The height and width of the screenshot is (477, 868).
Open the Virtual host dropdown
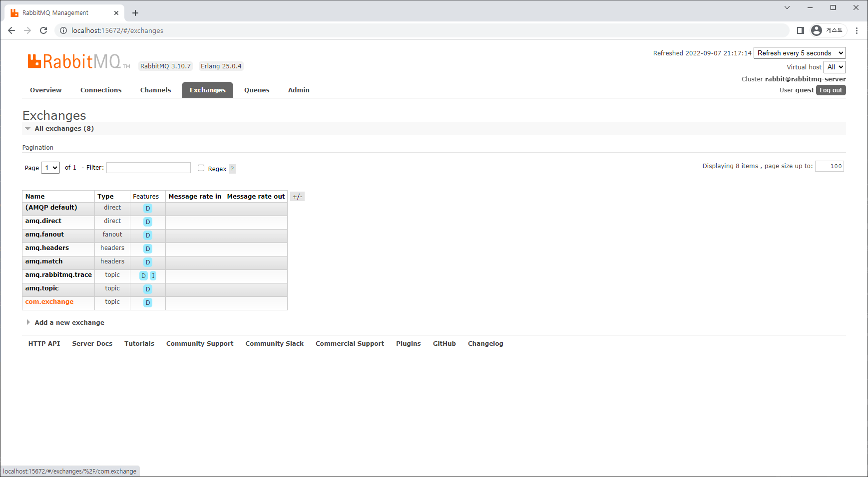point(835,67)
